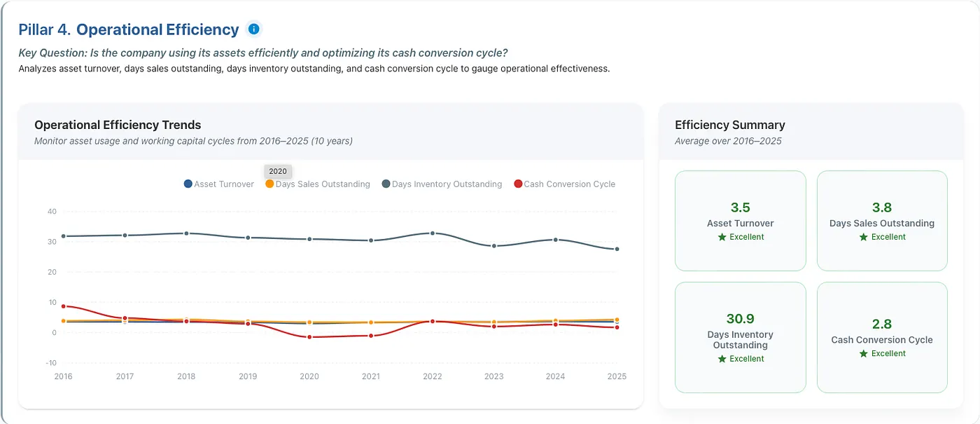Select the Asset Turnover summary card

coord(740,221)
